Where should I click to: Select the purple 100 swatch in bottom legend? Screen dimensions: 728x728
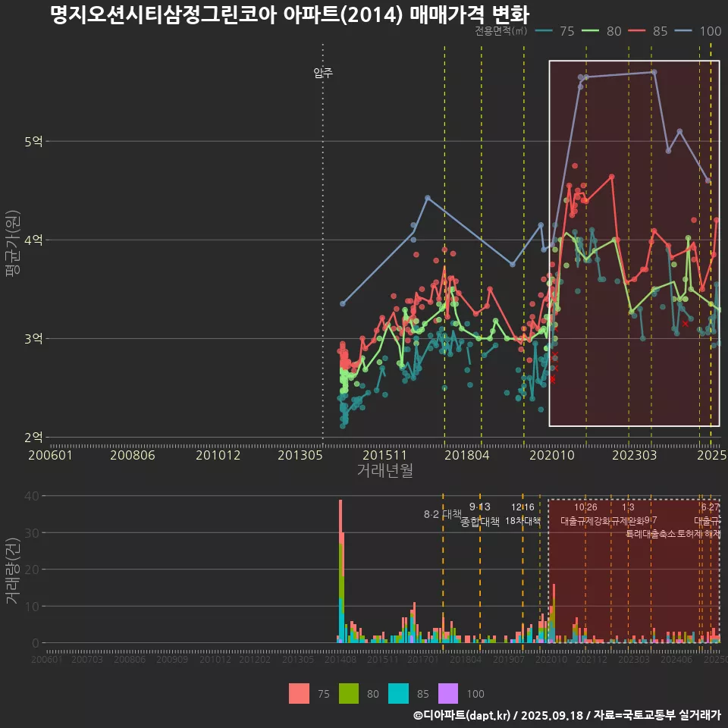[x=448, y=693]
